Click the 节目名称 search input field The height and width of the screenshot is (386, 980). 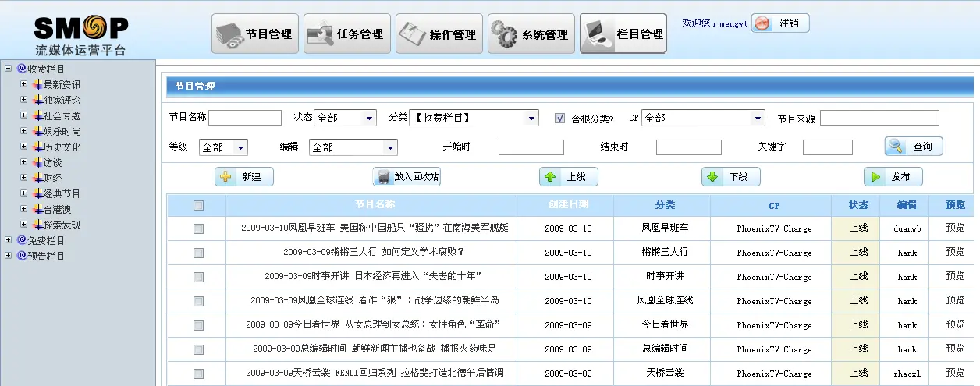pos(244,119)
